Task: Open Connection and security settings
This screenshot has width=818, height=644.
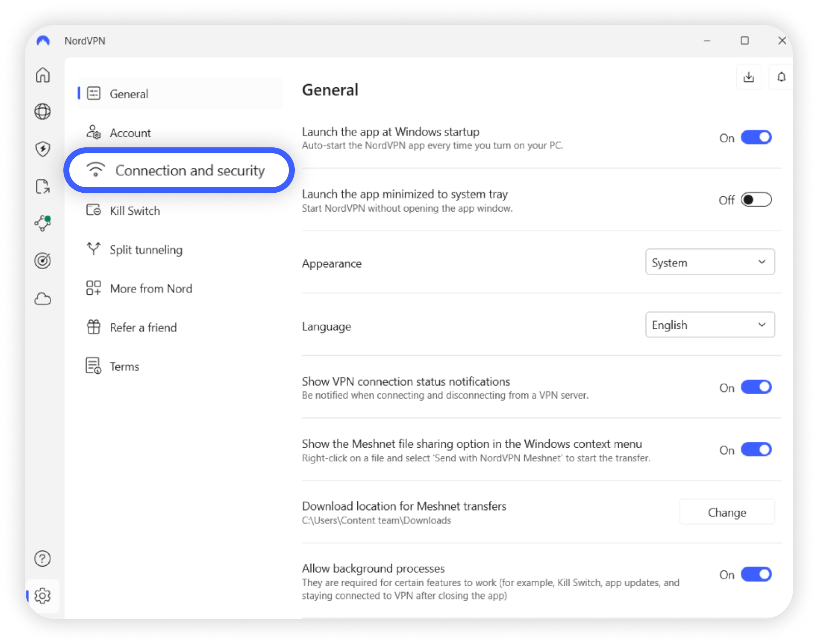Action: (x=179, y=171)
